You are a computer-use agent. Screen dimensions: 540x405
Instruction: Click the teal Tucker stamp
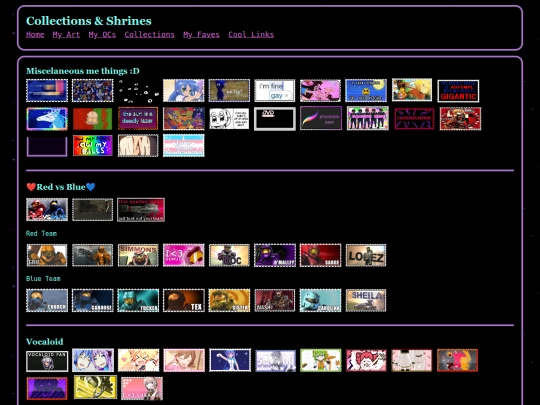(x=138, y=300)
